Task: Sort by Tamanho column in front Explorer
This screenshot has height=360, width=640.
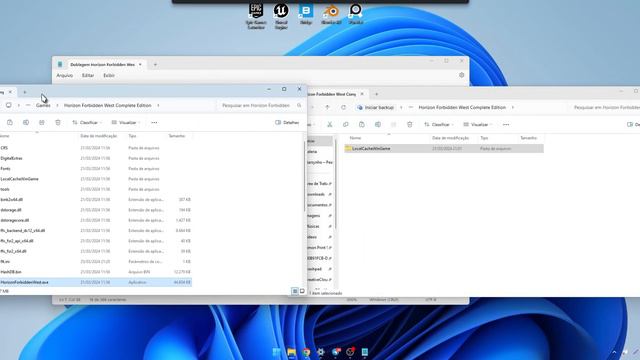Action: [177, 136]
